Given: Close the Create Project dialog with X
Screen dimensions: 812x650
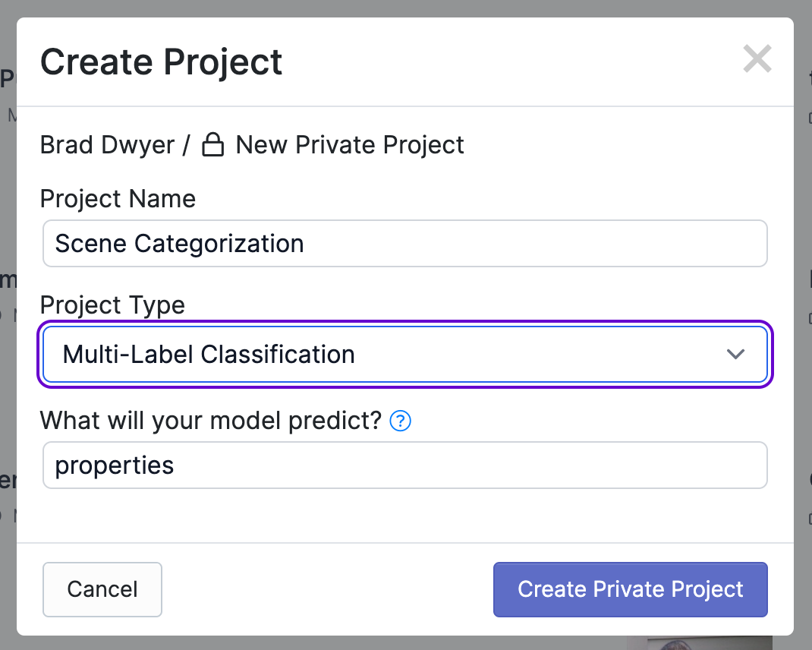Looking at the screenshot, I should click(x=757, y=59).
